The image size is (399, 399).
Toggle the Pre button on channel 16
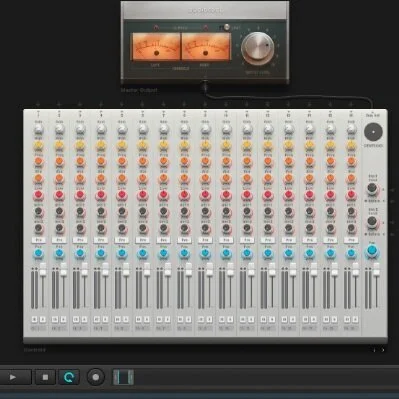351,240
